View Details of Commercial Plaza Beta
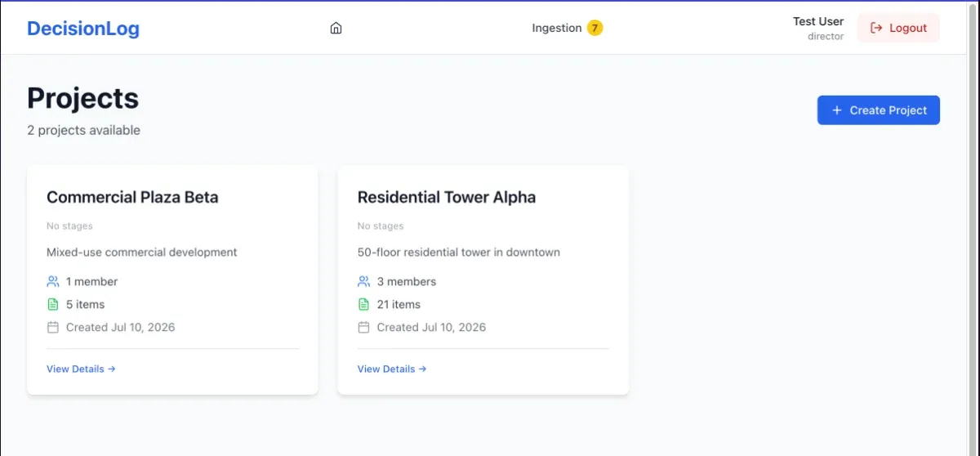Image resolution: width=980 pixels, height=456 pixels. [x=82, y=369]
